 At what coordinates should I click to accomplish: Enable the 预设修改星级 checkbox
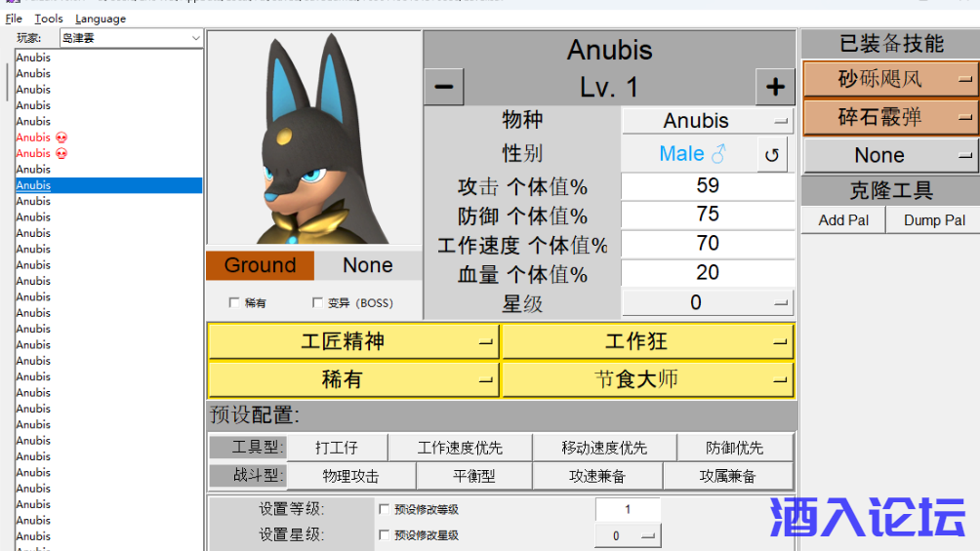pyautogui.click(x=385, y=534)
